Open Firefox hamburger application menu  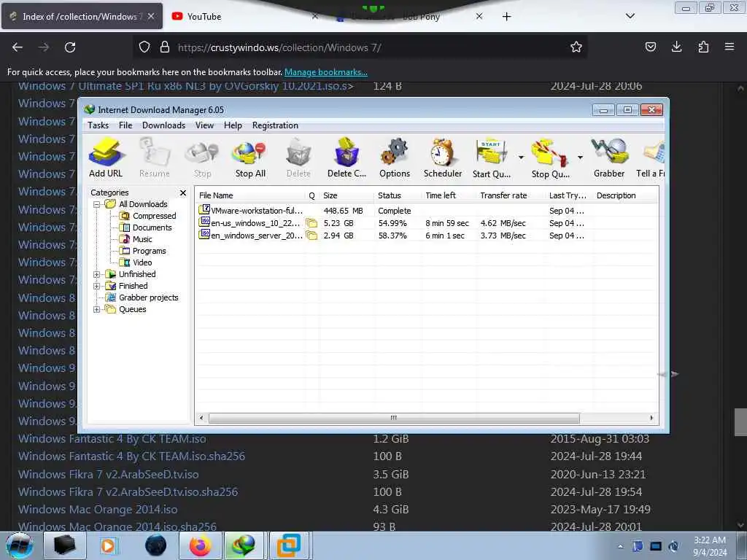tap(729, 47)
